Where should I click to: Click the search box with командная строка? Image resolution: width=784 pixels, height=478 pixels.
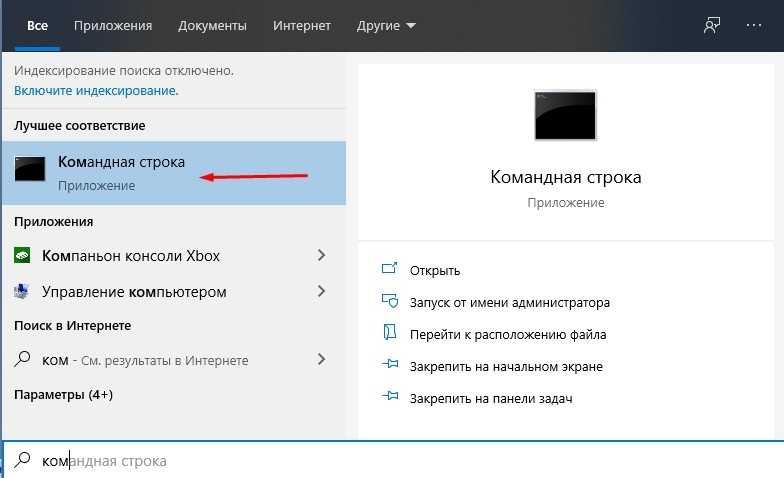tap(393, 460)
